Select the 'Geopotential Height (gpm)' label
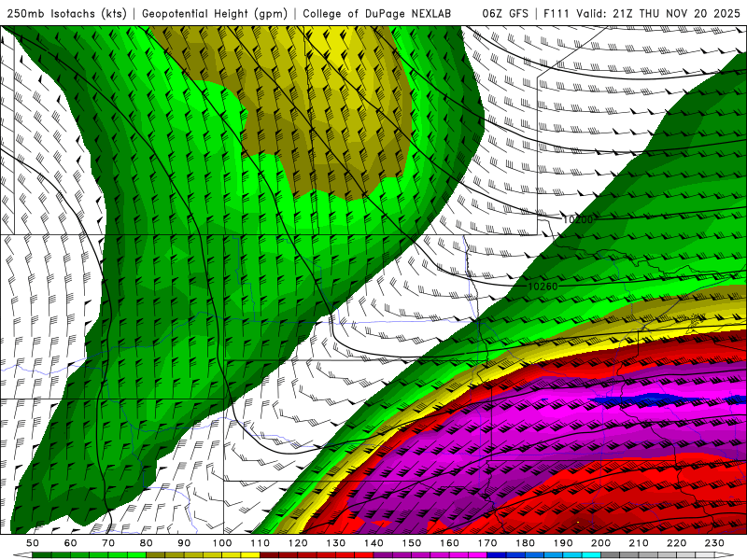Screen dimensions: 747x560 click(x=215, y=13)
